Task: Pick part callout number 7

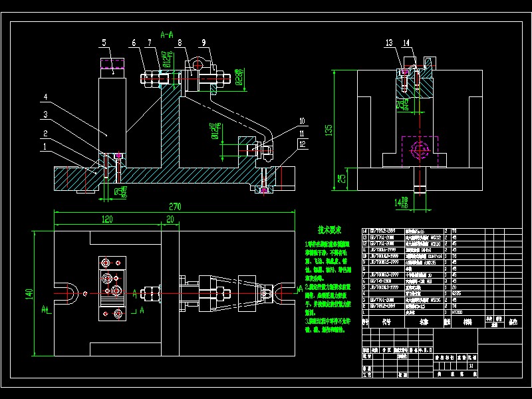Action: click(x=149, y=43)
